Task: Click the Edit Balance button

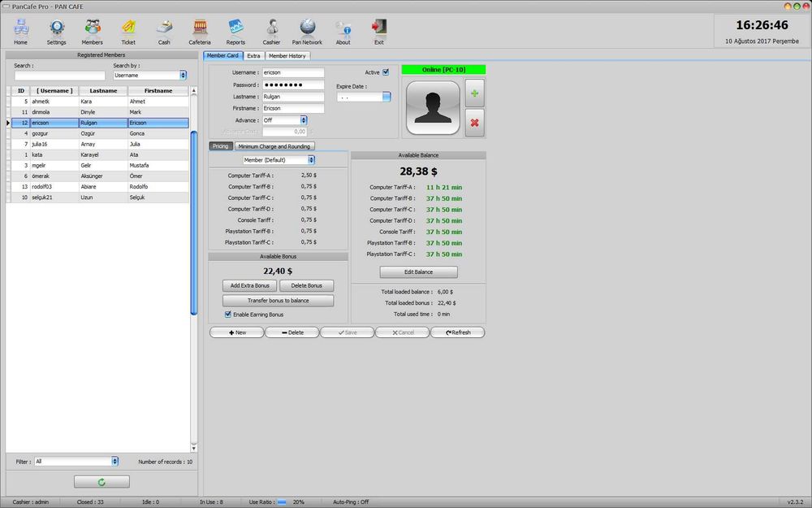Action: (418, 272)
